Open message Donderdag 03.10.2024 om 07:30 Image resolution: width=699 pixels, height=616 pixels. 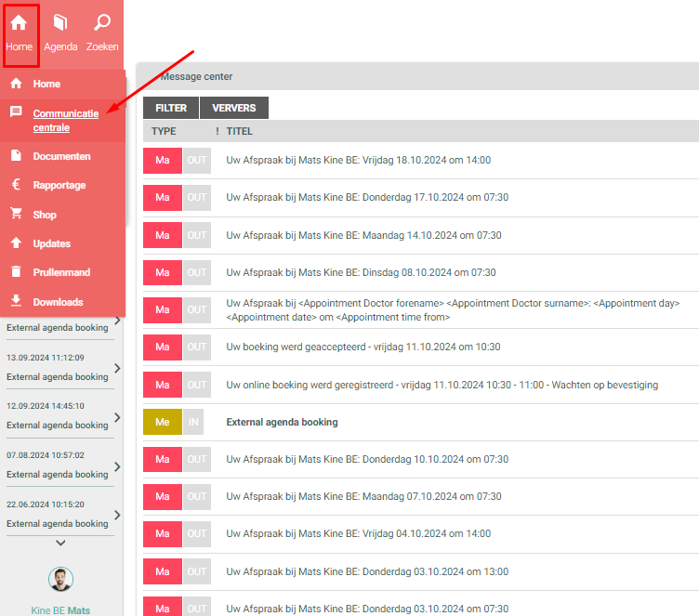pos(367,609)
